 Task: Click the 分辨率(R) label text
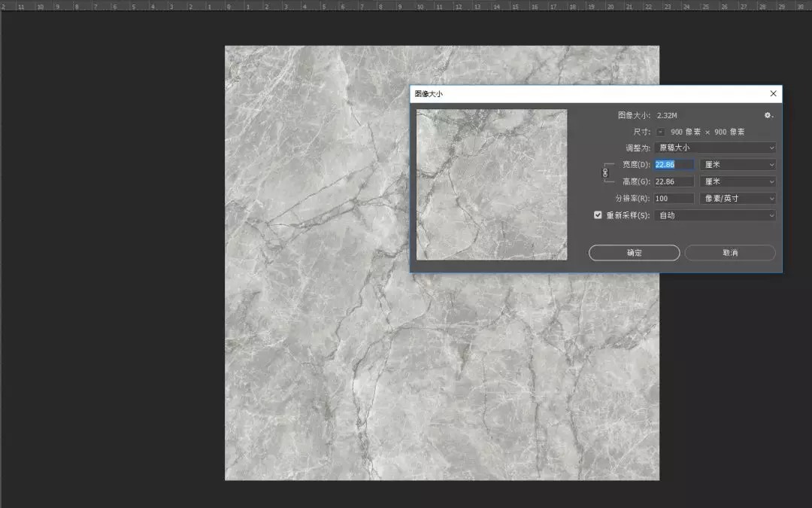[x=632, y=199]
